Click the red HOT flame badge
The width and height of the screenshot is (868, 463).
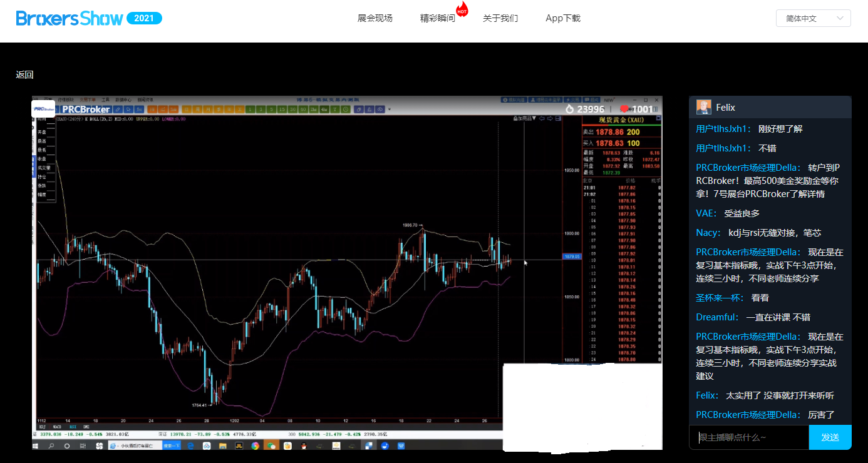[462, 10]
